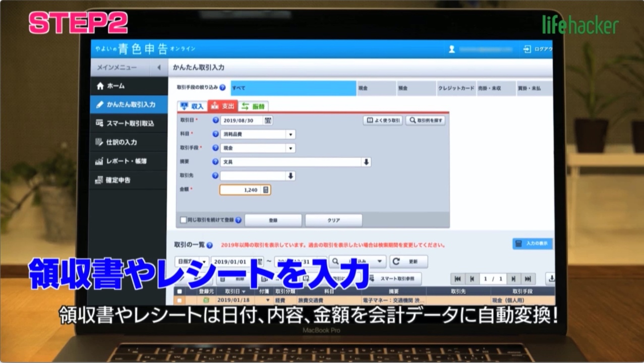Switch to 支出 tab
The width and height of the screenshot is (644, 363).
(222, 106)
